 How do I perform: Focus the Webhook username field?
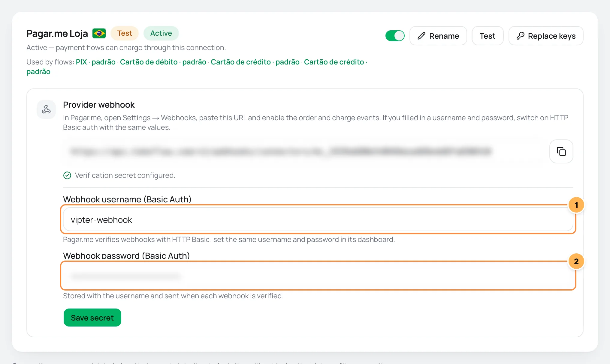click(318, 219)
